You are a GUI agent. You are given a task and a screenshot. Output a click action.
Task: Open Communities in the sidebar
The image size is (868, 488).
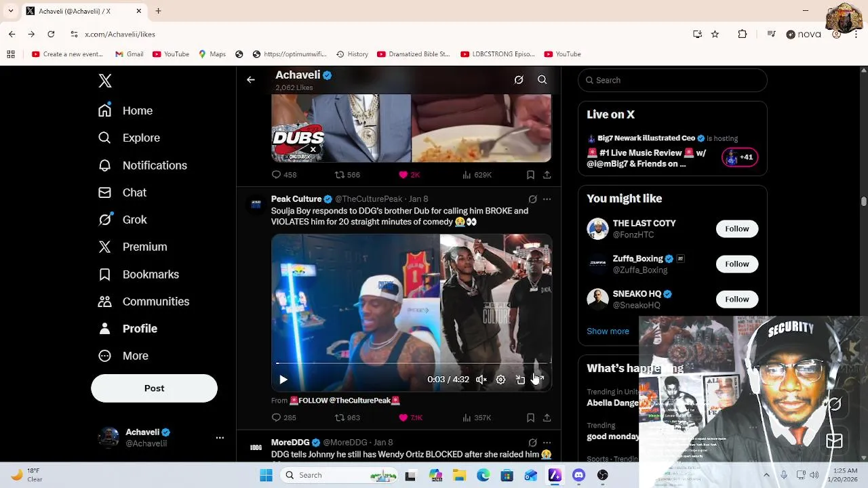point(144,302)
